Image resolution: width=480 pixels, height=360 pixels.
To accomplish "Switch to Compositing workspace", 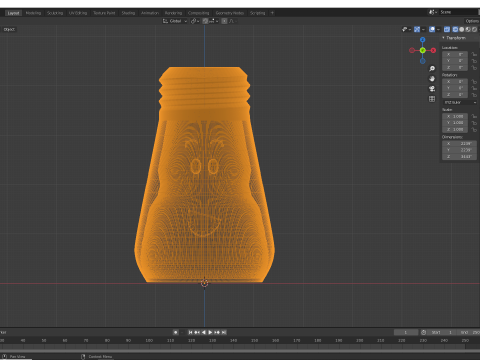I will pyautogui.click(x=199, y=13).
